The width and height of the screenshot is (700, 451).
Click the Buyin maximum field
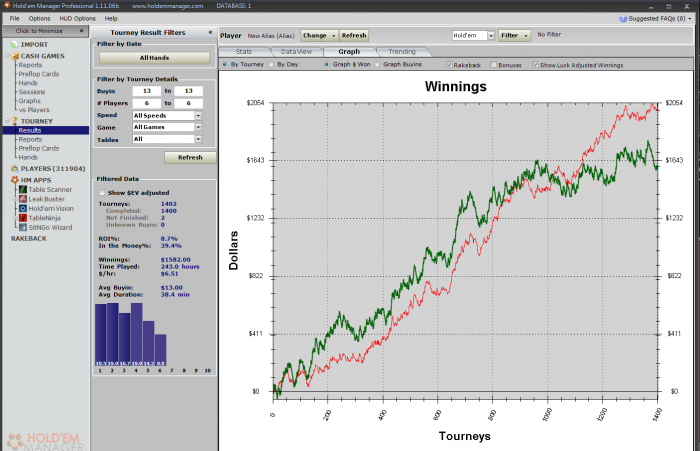pyautogui.click(x=188, y=91)
